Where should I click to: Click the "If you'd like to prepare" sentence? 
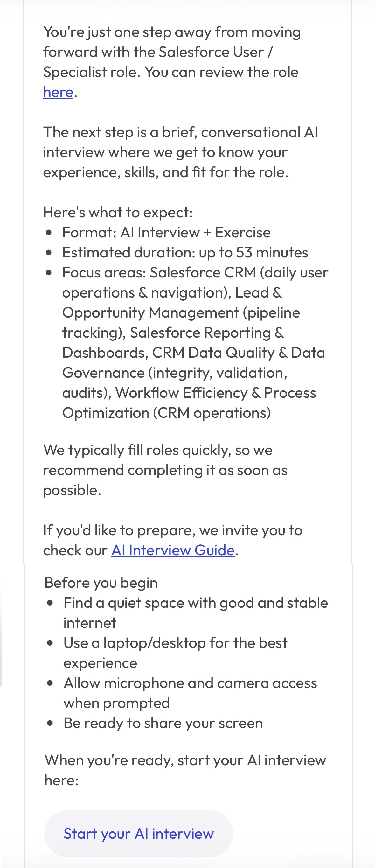[x=172, y=540]
